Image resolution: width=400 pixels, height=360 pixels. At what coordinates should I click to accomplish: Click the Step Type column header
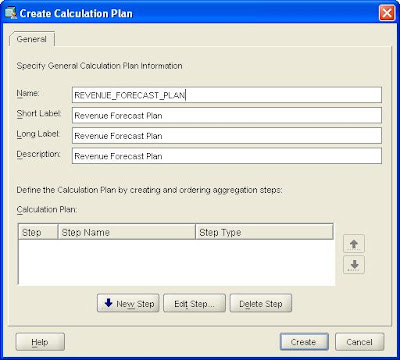(x=264, y=232)
